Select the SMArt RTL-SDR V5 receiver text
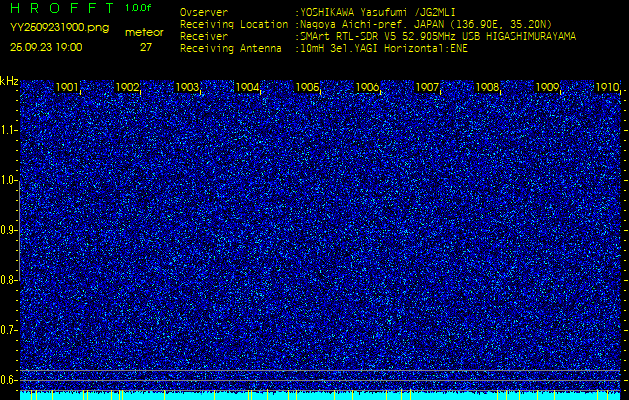Image resolution: width=629 pixels, height=400 pixels. coord(438,37)
